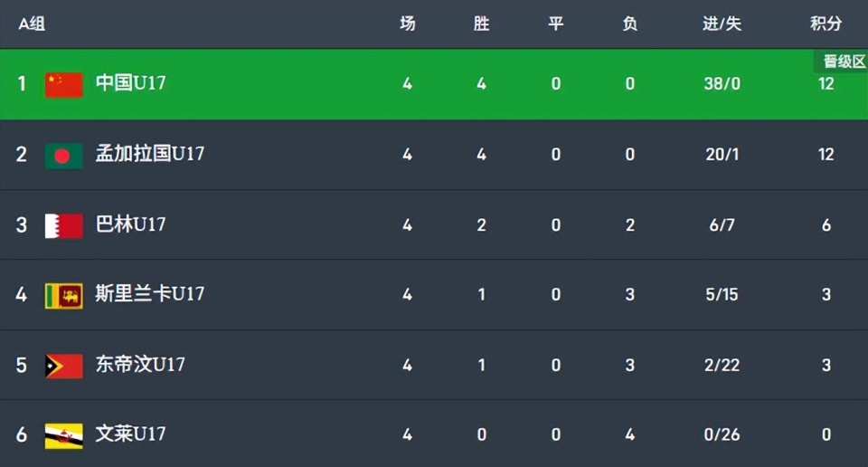Image resolution: width=868 pixels, height=467 pixels.
Task: Click the Brunei flag icon
Action: (x=64, y=435)
